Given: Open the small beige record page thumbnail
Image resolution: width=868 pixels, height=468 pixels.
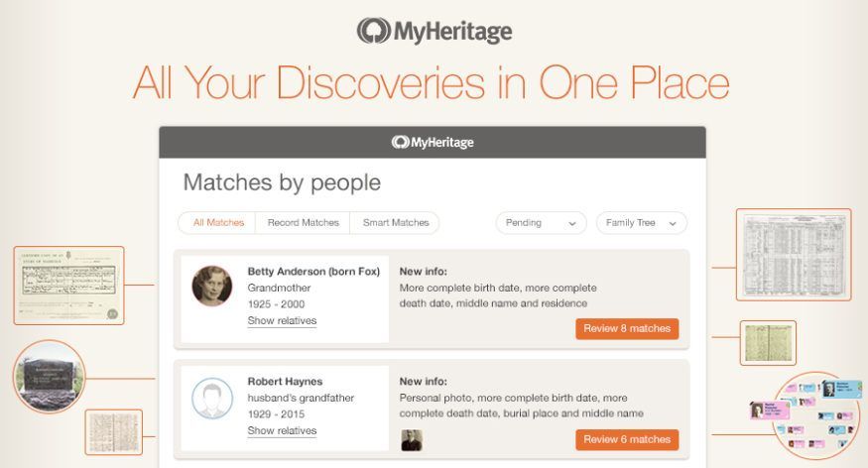Looking at the screenshot, I should [x=113, y=432].
